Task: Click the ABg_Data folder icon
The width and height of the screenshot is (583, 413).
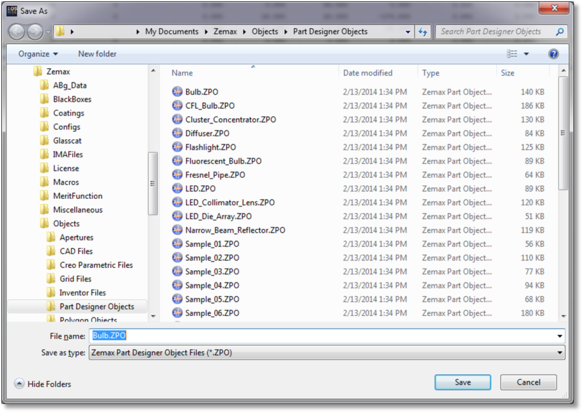Action: (x=44, y=85)
